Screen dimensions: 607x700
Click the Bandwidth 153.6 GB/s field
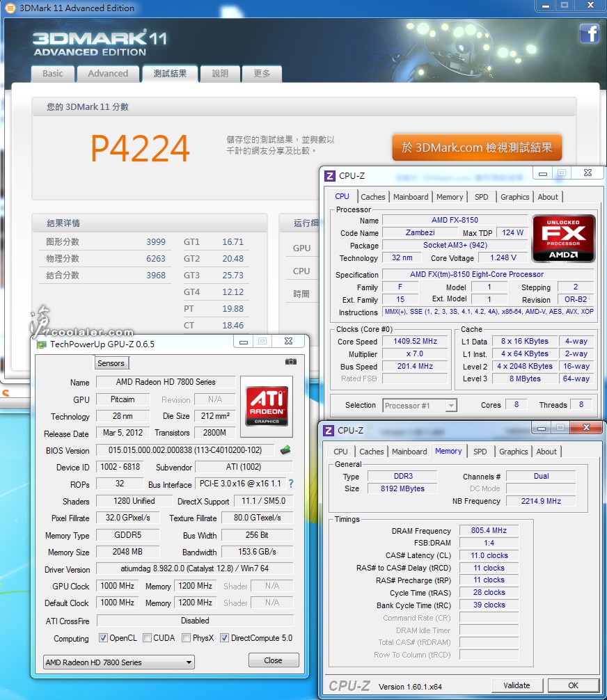pos(257,552)
